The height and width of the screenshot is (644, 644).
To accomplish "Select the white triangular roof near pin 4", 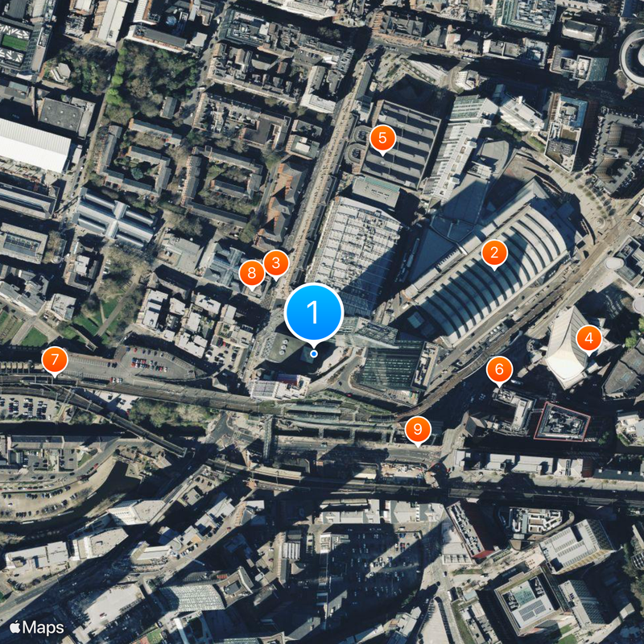I will click(565, 347).
